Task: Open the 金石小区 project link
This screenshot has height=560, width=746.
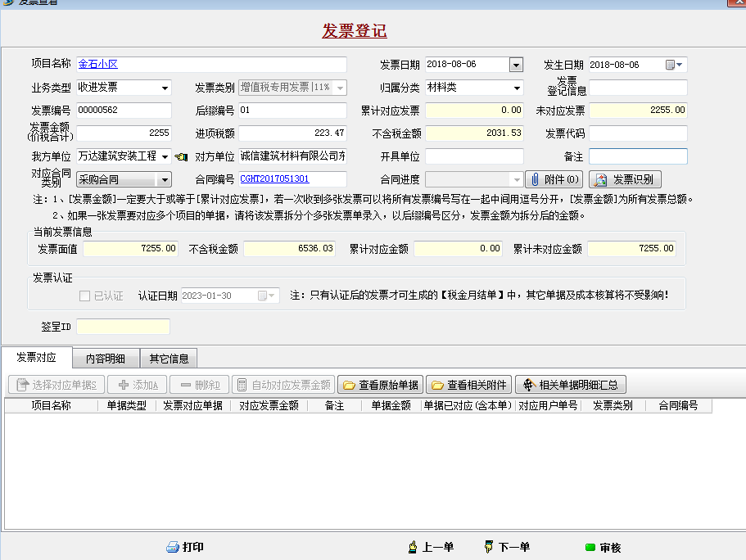Action: pyautogui.click(x=98, y=64)
